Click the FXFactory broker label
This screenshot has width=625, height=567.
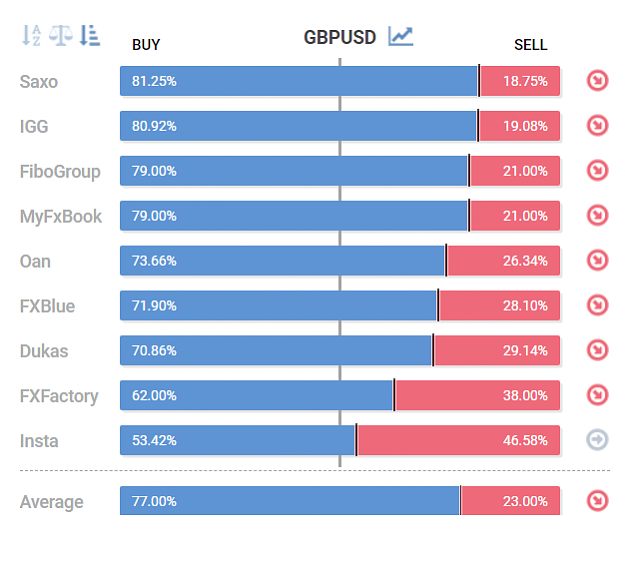click(x=59, y=396)
